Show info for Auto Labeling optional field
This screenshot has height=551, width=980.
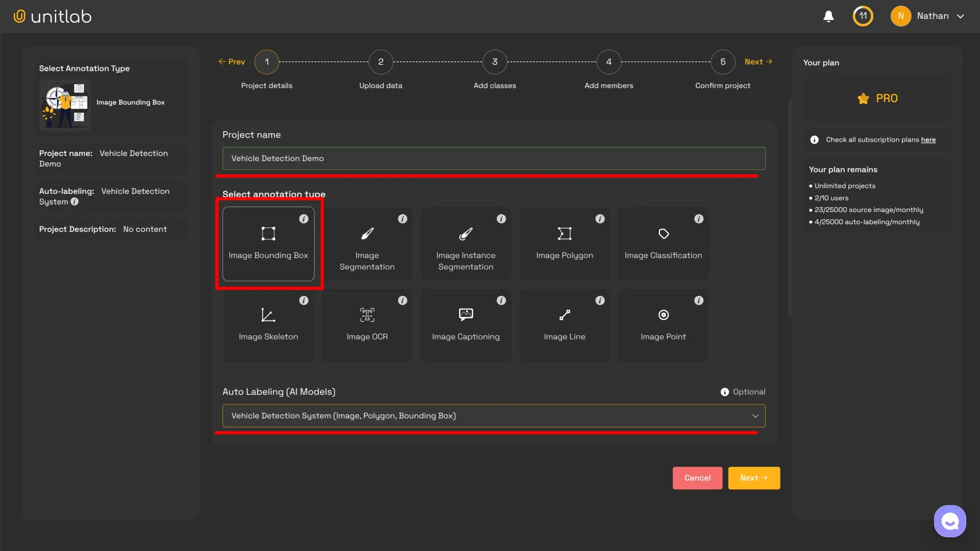point(724,391)
